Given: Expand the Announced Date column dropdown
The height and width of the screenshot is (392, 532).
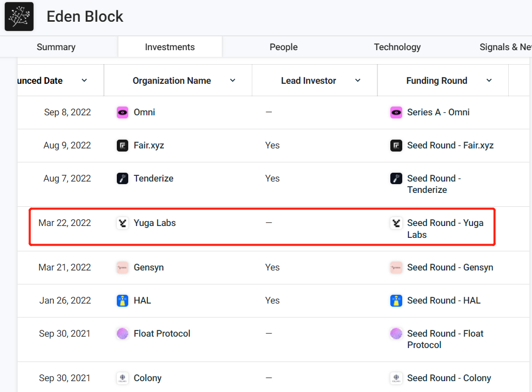Looking at the screenshot, I should (84, 80).
